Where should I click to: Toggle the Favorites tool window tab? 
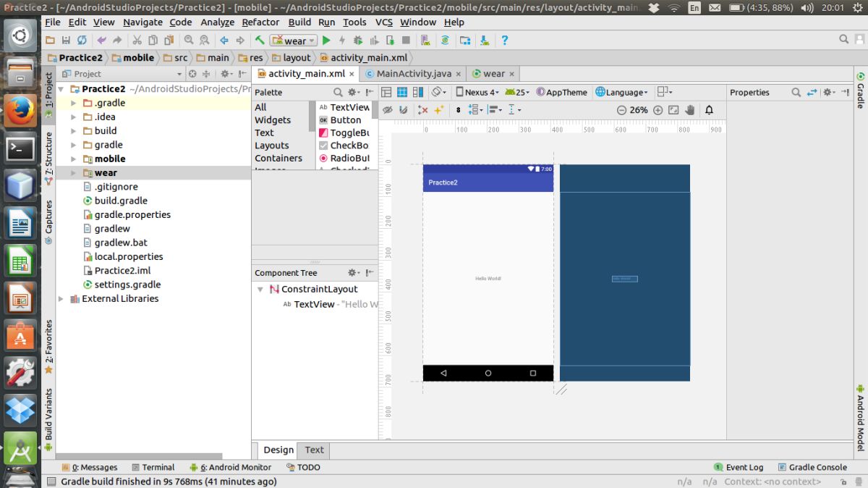click(x=48, y=346)
